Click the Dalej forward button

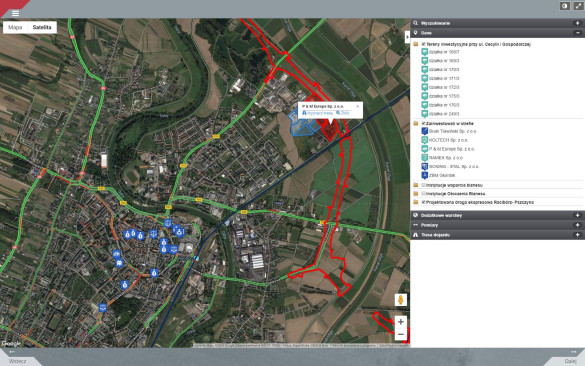(x=570, y=361)
